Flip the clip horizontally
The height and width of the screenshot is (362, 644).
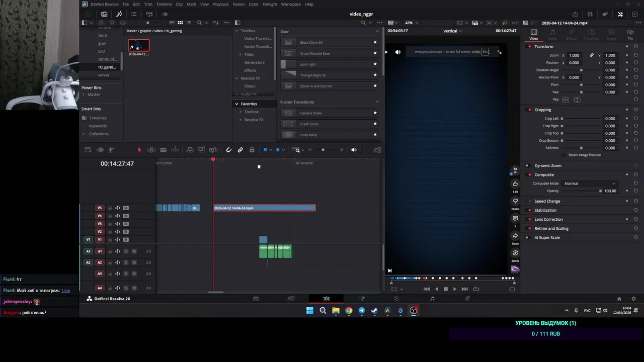566,100
